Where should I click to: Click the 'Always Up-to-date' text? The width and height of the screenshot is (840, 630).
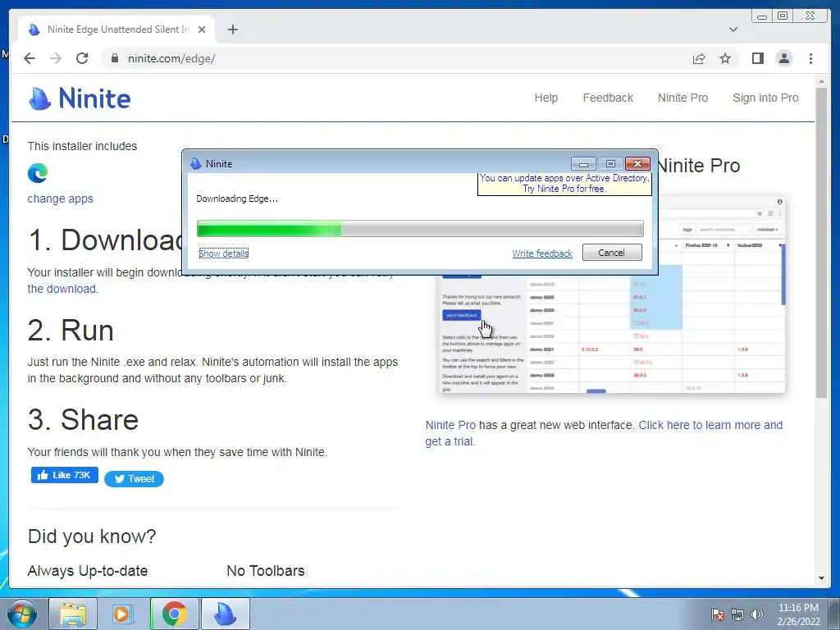[87, 571]
